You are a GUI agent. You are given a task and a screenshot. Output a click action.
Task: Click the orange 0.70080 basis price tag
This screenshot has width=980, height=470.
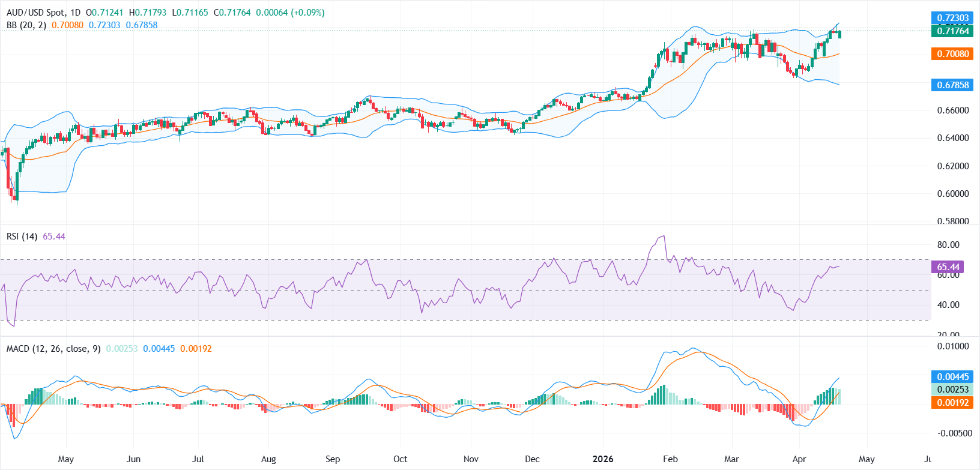[x=952, y=54]
